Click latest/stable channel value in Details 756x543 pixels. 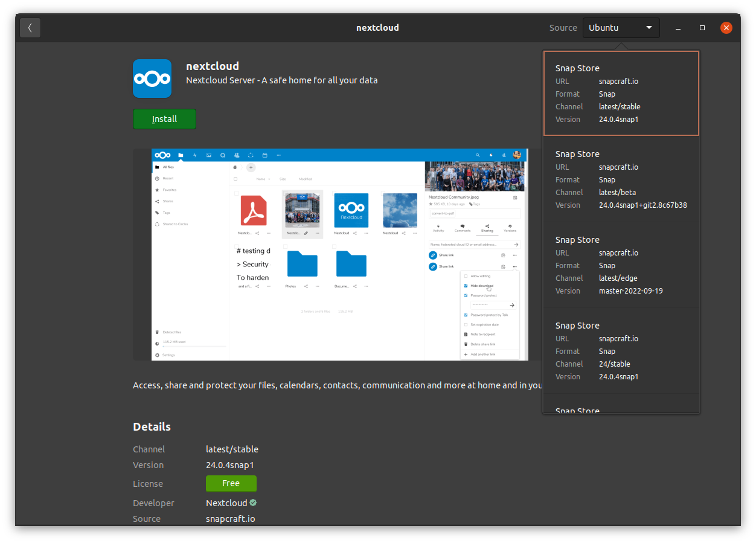[x=232, y=449]
